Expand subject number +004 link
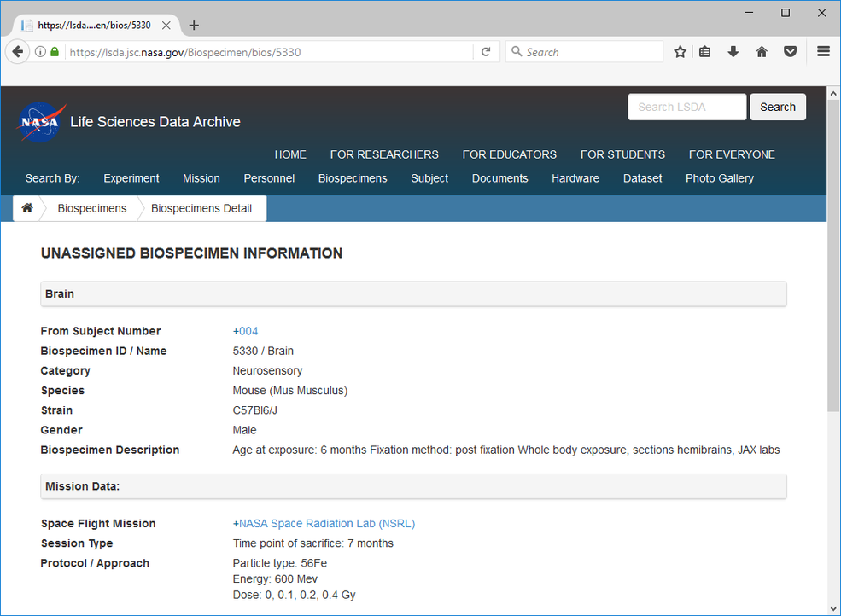This screenshot has width=841, height=616. pyautogui.click(x=245, y=331)
